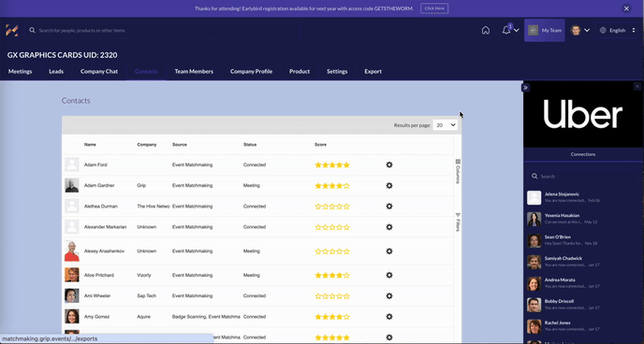Open the Filters side panel
Image resolution: width=644 pixels, height=344 pixels.
[x=458, y=222]
